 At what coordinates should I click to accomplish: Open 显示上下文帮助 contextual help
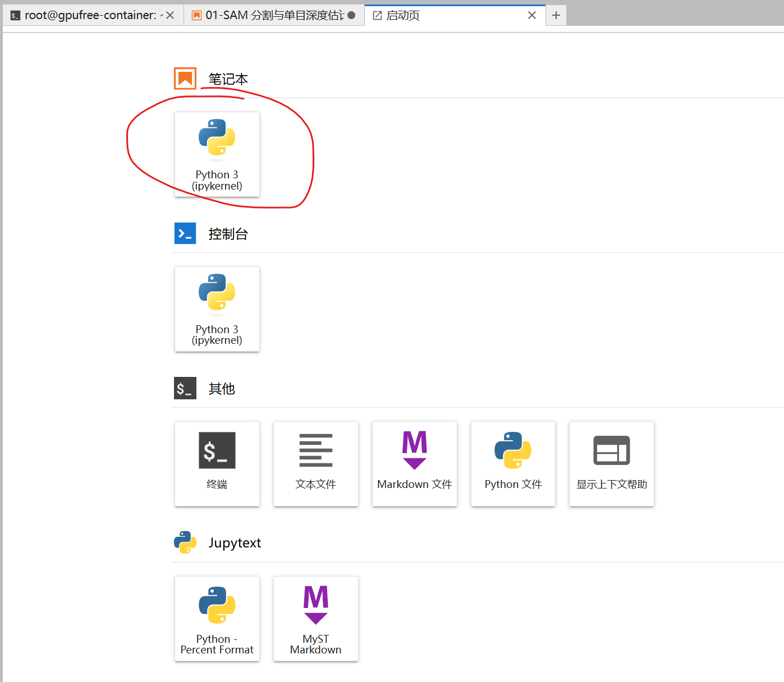point(612,464)
